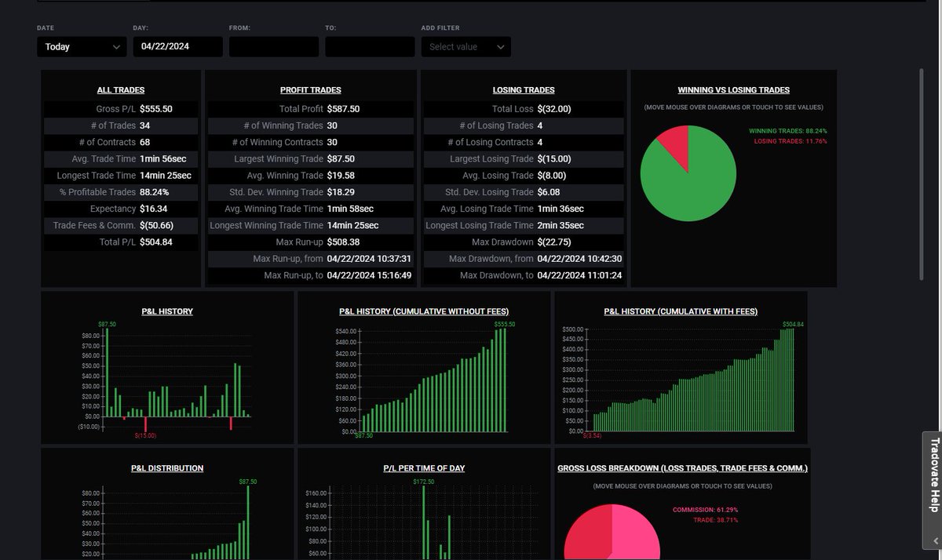942x560 pixels.
Task: Click the P/L Per Time of Day title
Action: point(424,468)
